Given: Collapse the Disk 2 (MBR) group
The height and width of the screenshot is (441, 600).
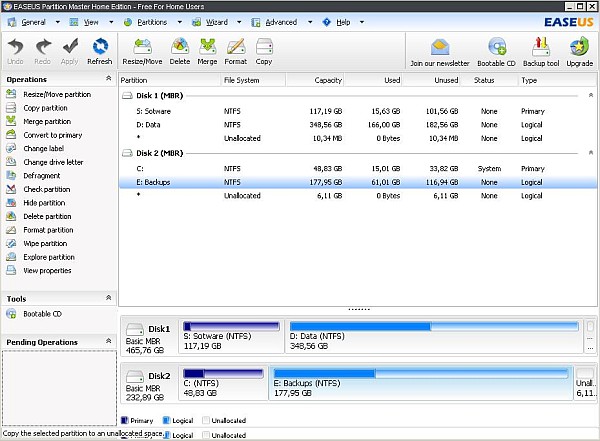Looking at the screenshot, I should coord(591,152).
